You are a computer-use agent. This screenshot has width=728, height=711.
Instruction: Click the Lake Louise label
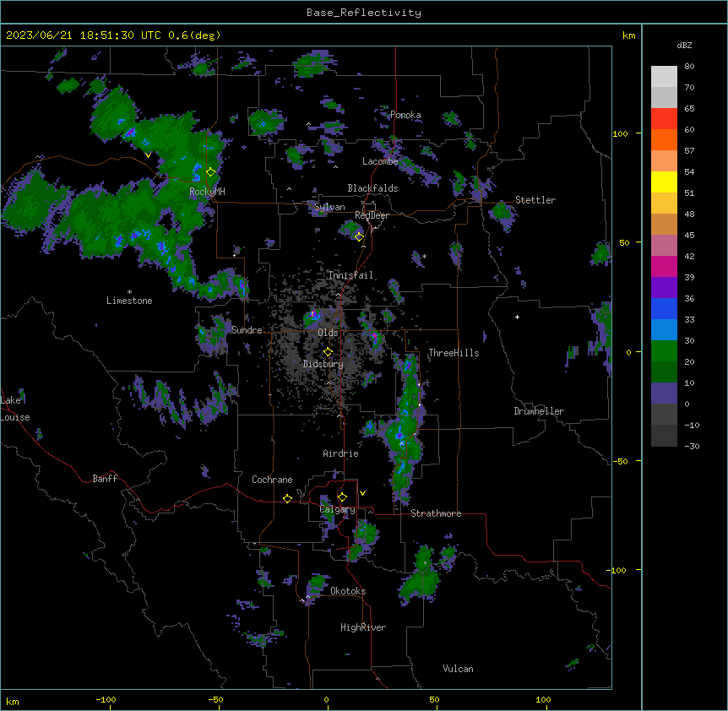pyautogui.click(x=15, y=409)
